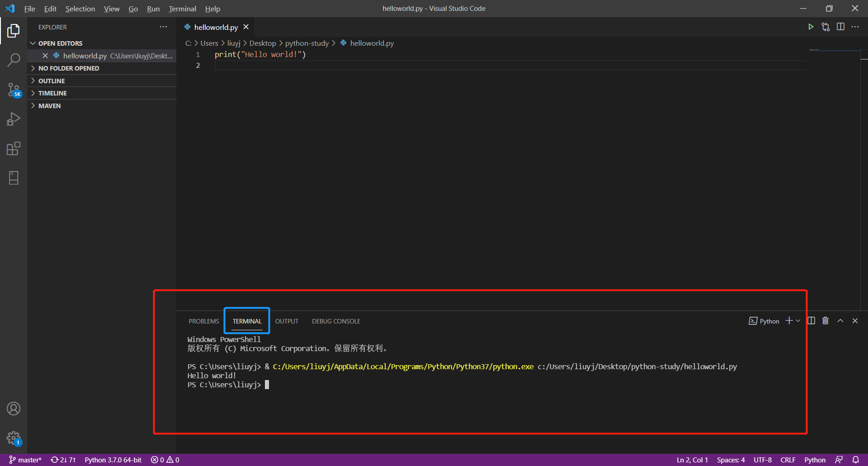Close helloworld.py in Open Editors list

[45, 56]
